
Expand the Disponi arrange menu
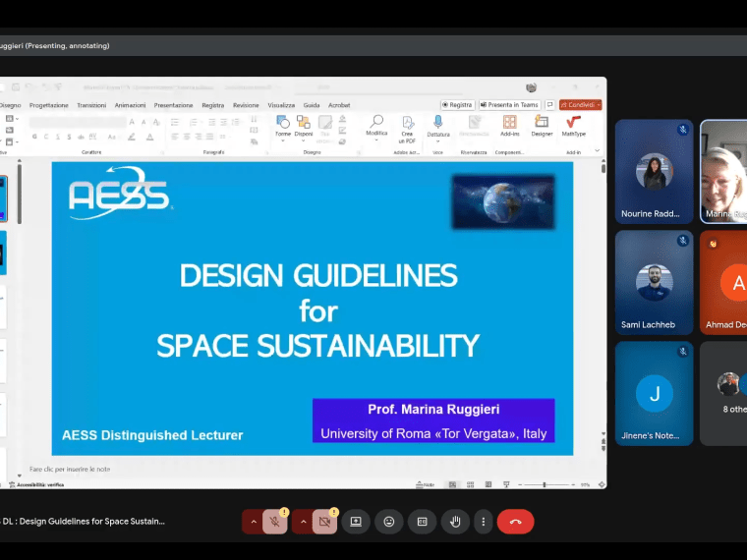[x=304, y=128]
